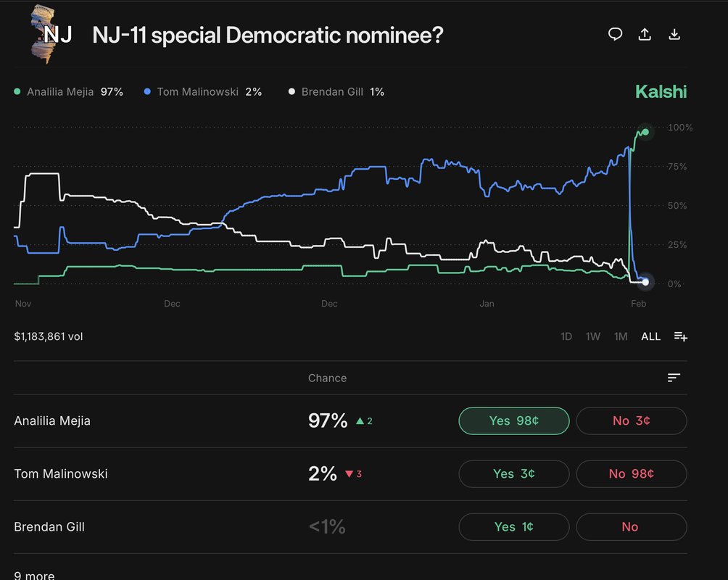Expand the '9 more' candidates list

pos(34,574)
